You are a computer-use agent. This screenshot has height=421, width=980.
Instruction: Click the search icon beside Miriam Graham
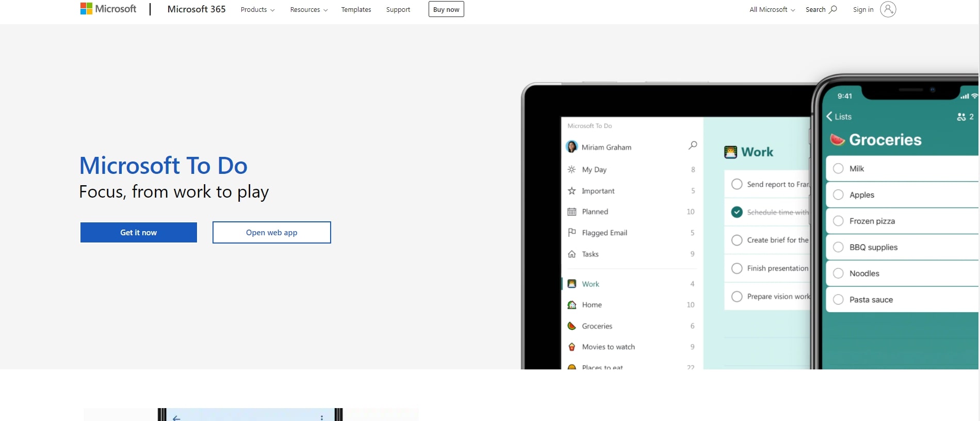[693, 145]
